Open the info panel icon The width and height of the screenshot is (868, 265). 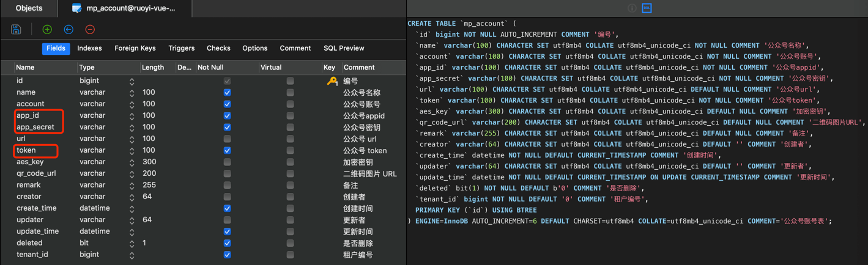click(632, 8)
